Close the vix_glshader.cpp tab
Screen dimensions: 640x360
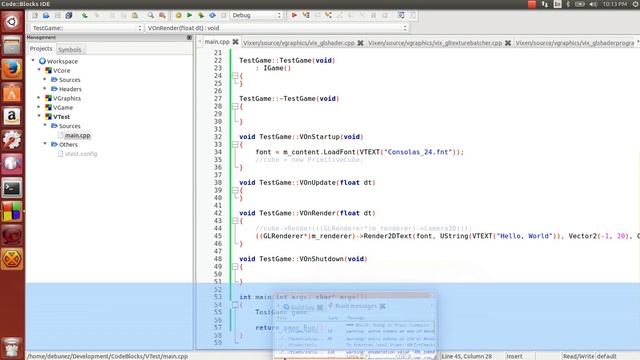point(360,42)
